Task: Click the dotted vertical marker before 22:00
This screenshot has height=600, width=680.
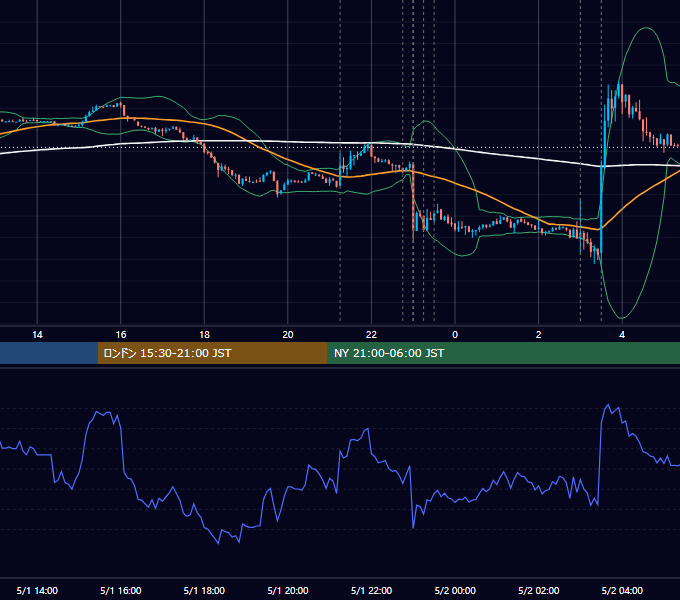Action: [x=340, y=160]
